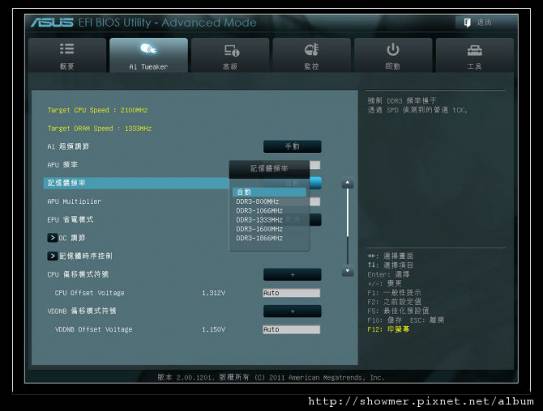This screenshot has width=543, height=411.
Task: Open the Tool tab icon
Action: pos(474,51)
